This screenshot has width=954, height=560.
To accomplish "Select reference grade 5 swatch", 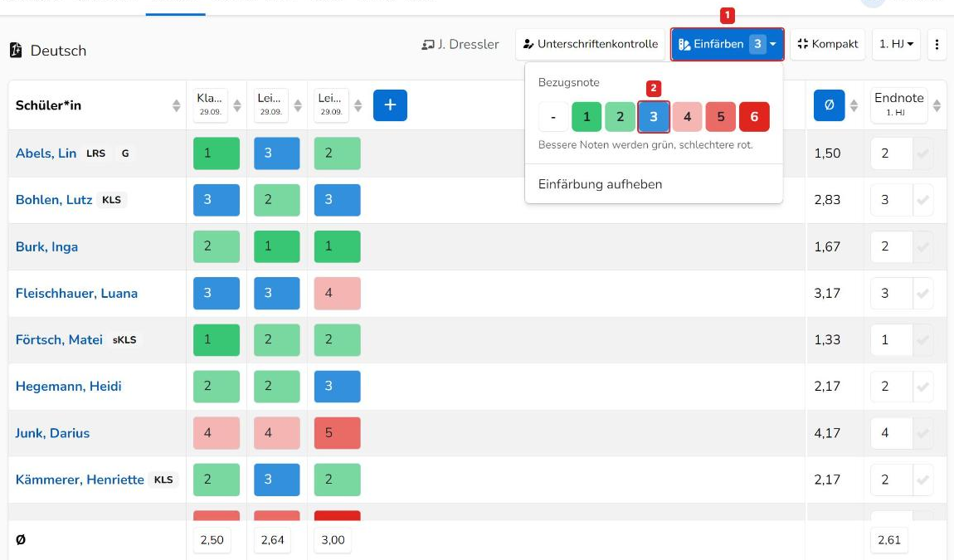I will coord(720,116).
